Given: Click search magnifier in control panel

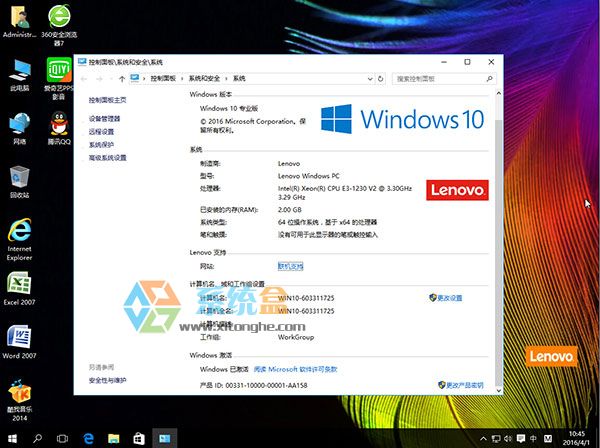Looking at the screenshot, I should pyautogui.click(x=489, y=79).
